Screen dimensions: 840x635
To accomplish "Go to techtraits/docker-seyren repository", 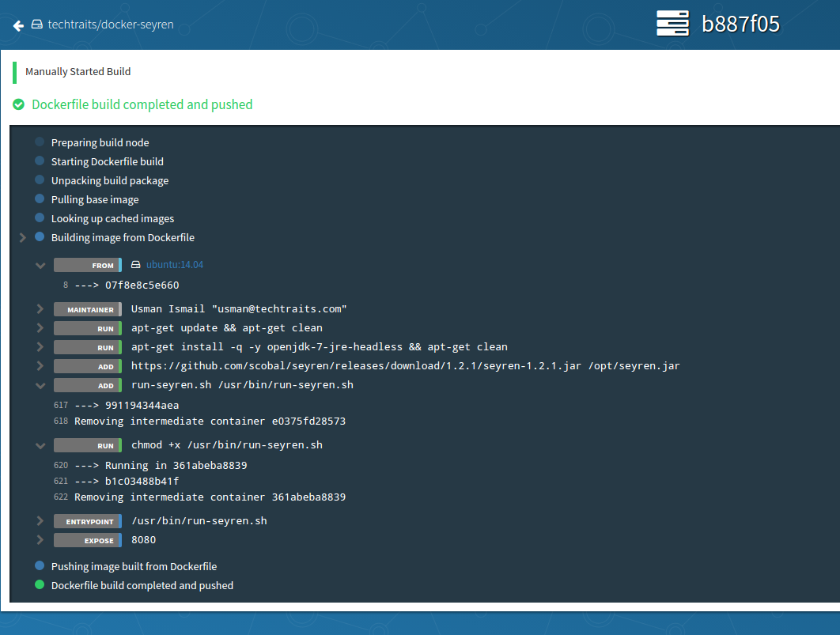I will (x=110, y=25).
